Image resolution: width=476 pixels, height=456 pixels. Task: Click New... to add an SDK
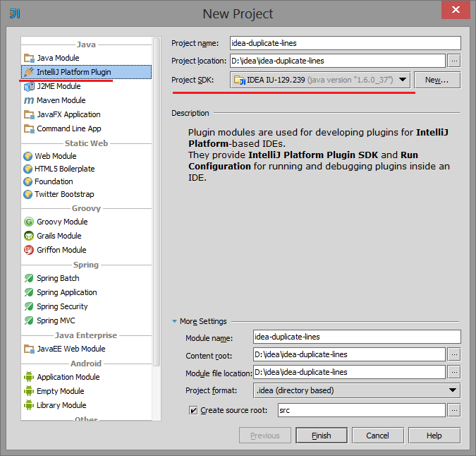tap(437, 80)
